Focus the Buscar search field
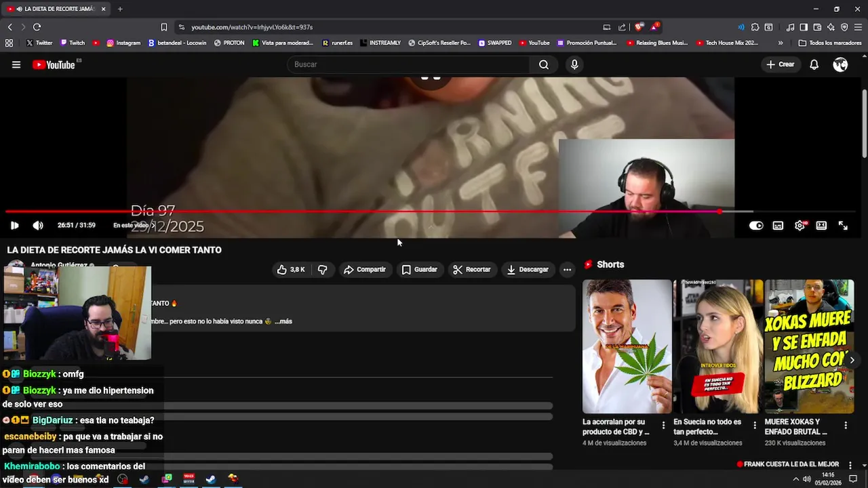Image resolution: width=868 pixels, height=488 pixels. [409, 64]
